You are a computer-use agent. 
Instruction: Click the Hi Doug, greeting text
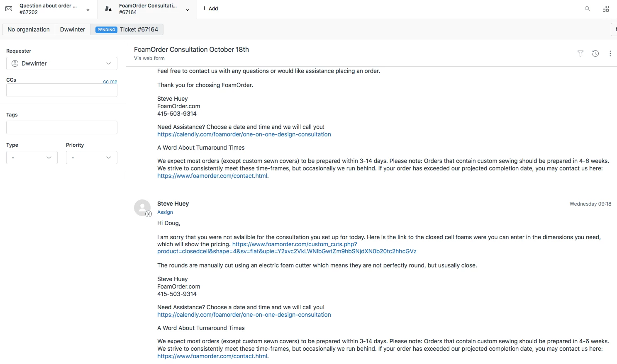tap(168, 223)
